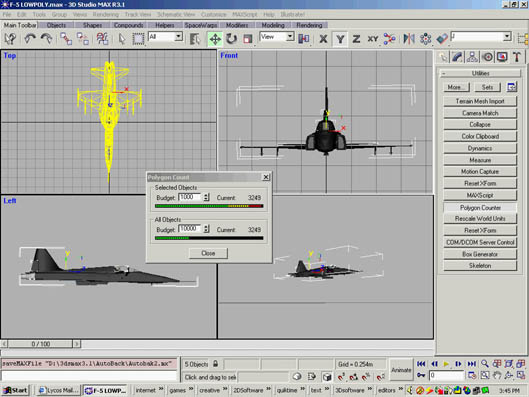529x397 pixels.
Task: Open the Select by Name list icon
Action: pyautogui.click(x=195, y=39)
